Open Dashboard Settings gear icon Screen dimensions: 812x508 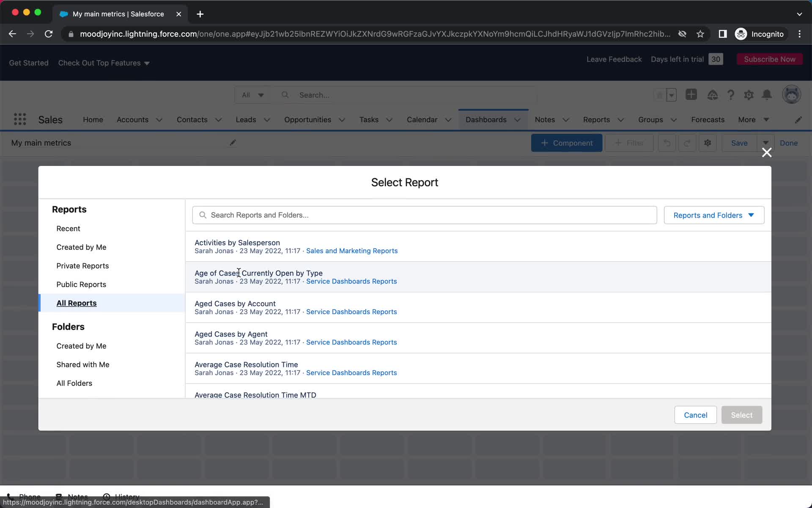pyautogui.click(x=708, y=143)
